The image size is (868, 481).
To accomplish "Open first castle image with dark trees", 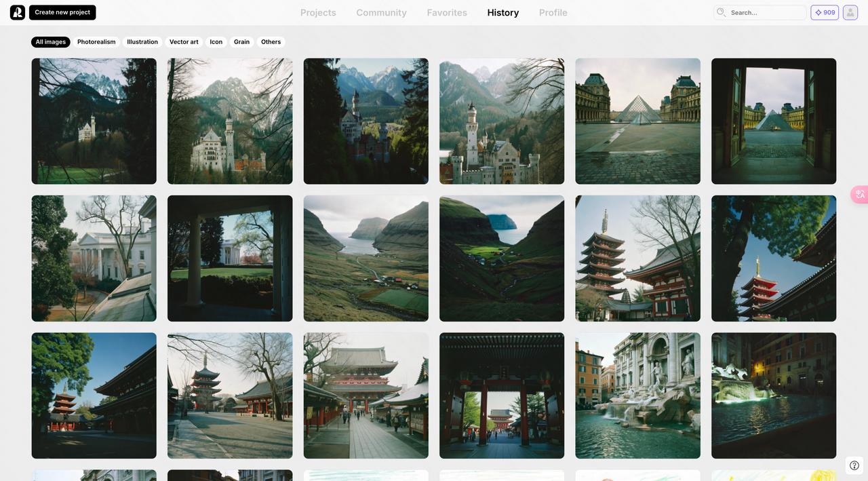I will tap(94, 121).
